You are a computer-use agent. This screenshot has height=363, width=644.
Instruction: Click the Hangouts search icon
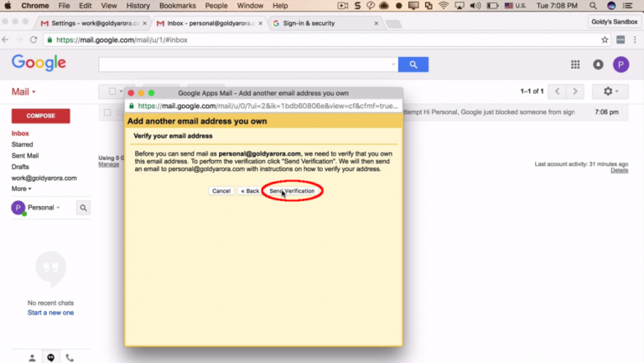coord(83,208)
